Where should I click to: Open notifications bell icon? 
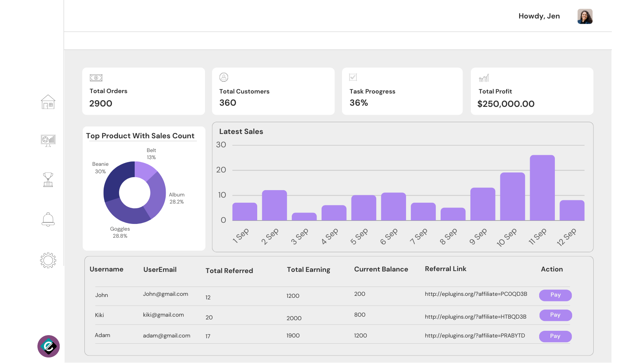pyautogui.click(x=48, y=220)
